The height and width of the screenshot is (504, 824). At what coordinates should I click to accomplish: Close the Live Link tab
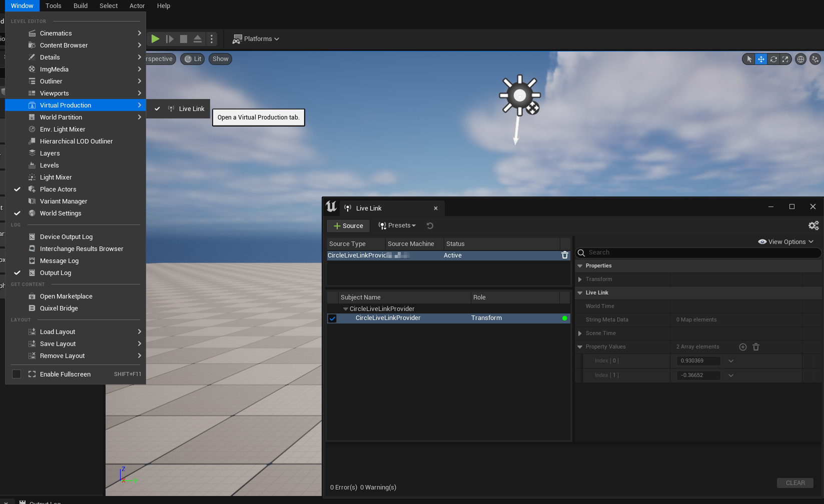click(x=436, y=208)
